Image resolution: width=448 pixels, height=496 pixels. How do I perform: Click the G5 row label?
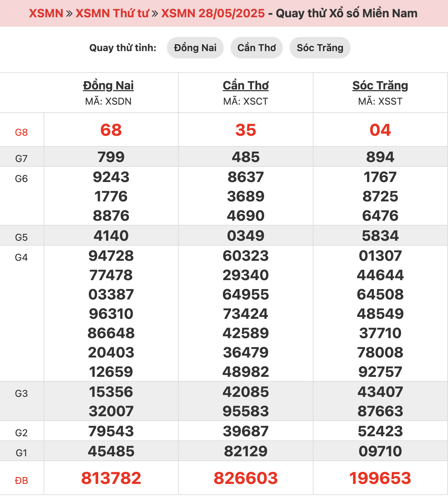pos(21,237)
